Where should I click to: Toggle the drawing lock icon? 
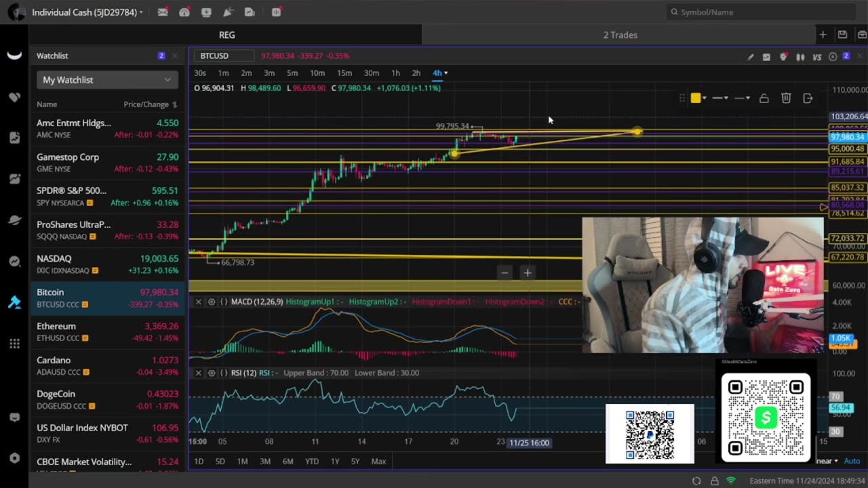click(764, 98)
